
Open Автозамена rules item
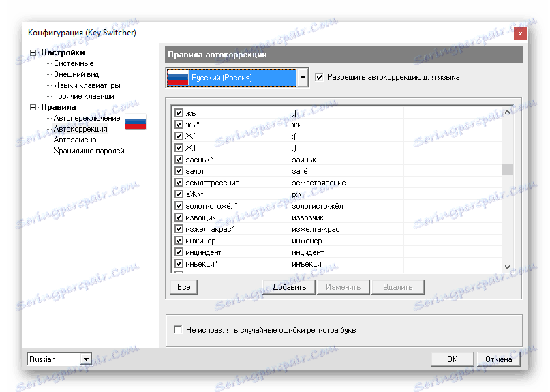[75, 140]
